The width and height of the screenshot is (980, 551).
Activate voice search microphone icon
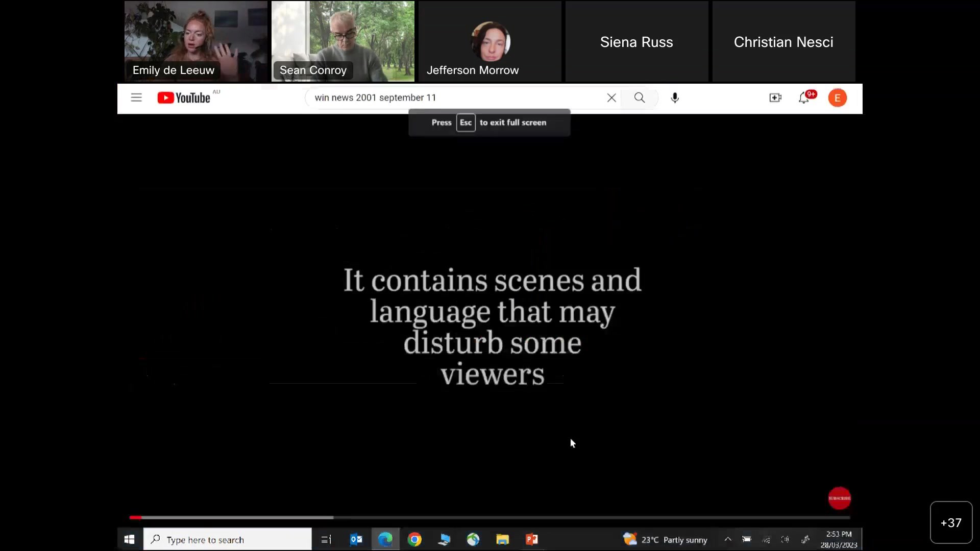[x=675, y=97]
